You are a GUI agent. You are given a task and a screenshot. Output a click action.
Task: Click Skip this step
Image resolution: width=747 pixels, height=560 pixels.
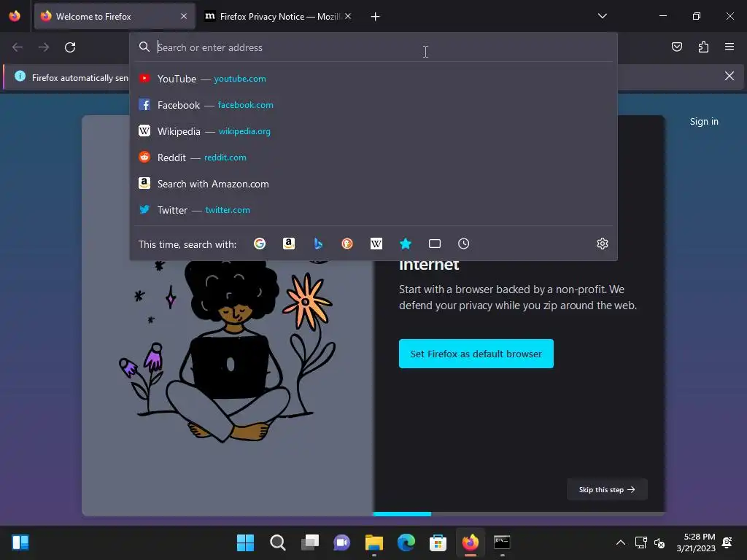point(607,489)
